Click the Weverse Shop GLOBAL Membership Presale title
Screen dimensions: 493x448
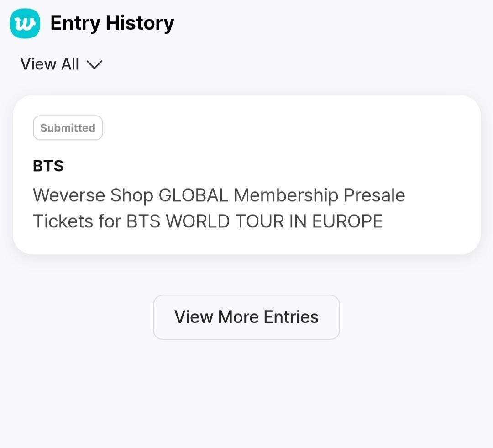click(x=219, y=195)
